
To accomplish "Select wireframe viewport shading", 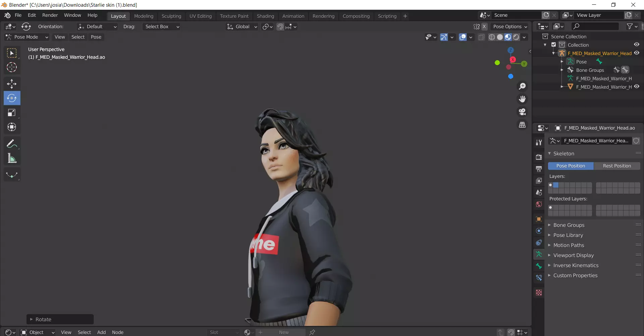I will click(x=492, y=37).
